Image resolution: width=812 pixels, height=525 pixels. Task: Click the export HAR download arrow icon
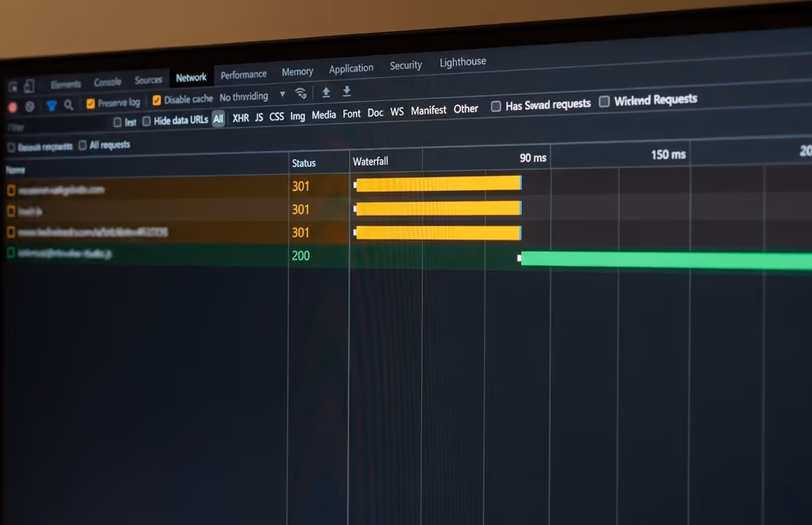(x=347, y=91)
